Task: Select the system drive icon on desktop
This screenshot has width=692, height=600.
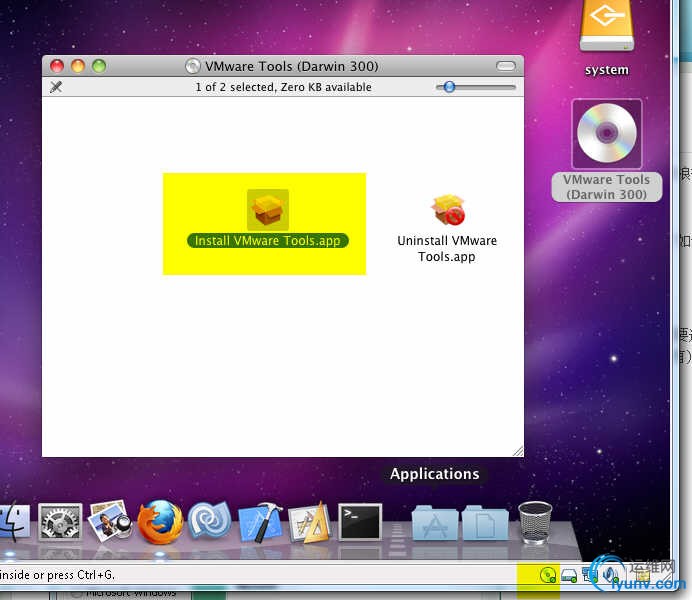Action: [606, 26]
